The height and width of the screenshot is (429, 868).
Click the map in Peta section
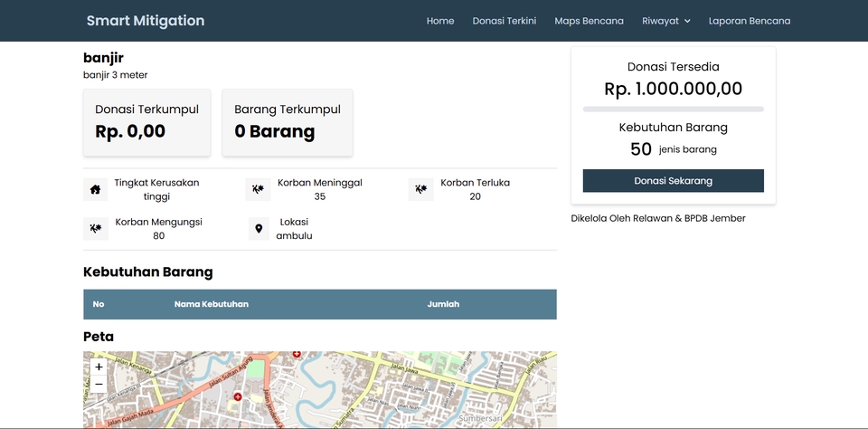coord(320,390)
